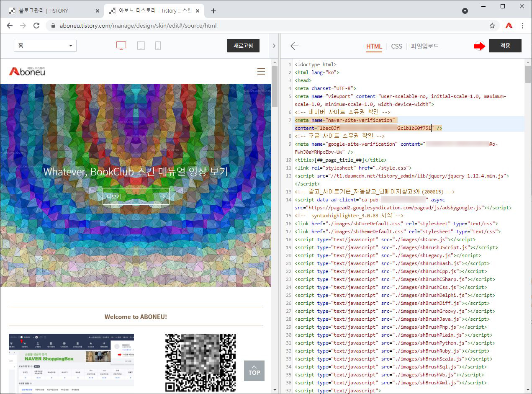
Task: Go back in the browser
Action: [10, 26]
